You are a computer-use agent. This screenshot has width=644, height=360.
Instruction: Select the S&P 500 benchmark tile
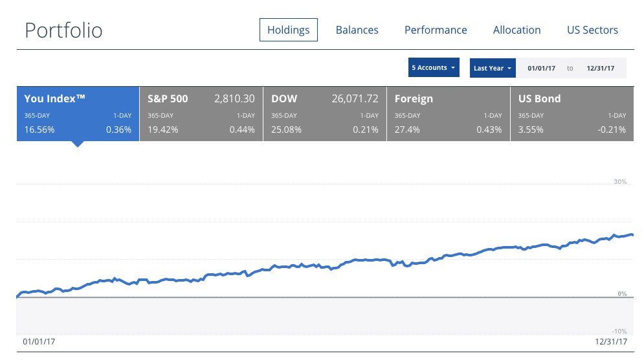pos(201,113)
